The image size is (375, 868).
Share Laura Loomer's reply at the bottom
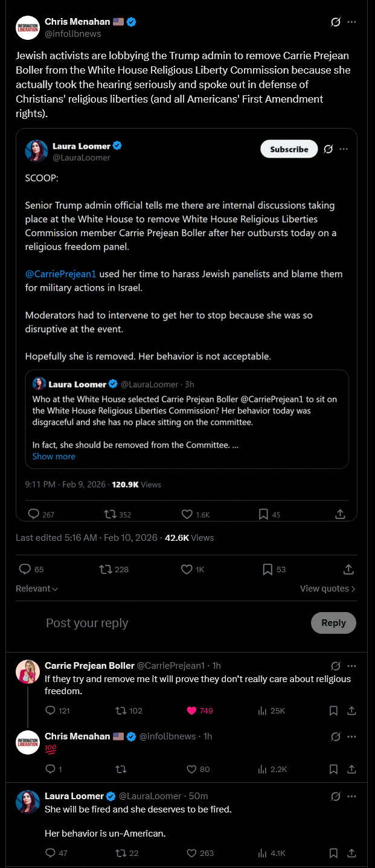point(351,853)
